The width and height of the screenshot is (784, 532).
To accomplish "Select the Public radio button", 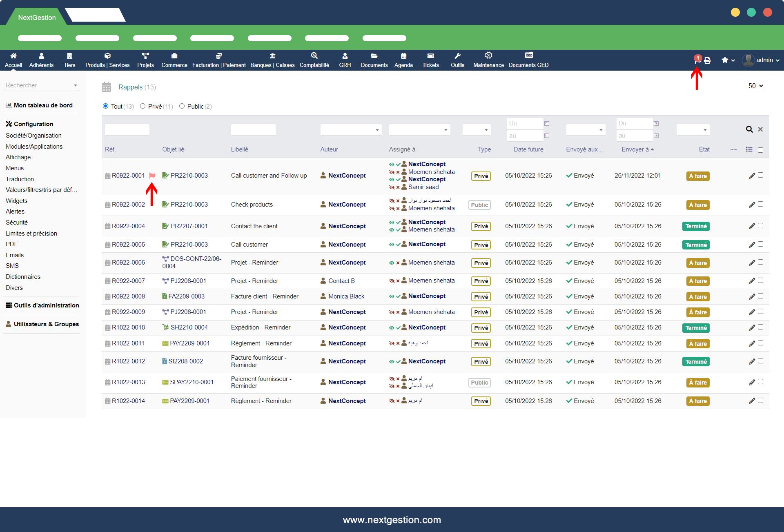I will [x=182, y=106].
